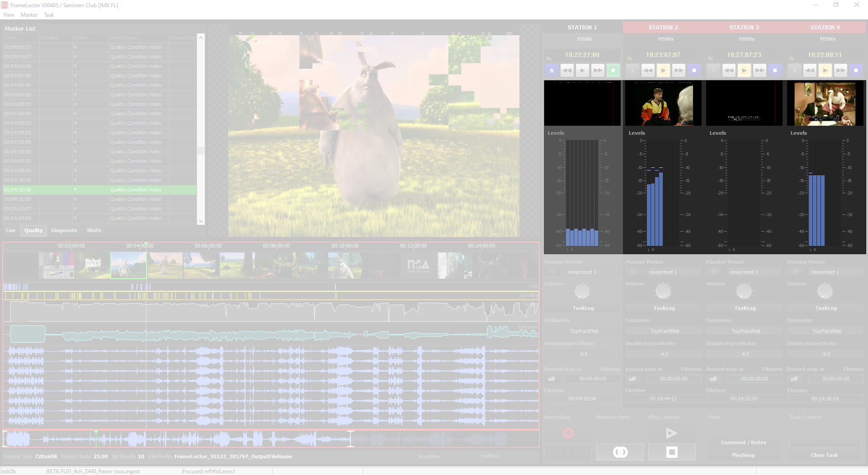Fast-forward the Station 3 deck
868x475 pixels.
coord(759,70)
